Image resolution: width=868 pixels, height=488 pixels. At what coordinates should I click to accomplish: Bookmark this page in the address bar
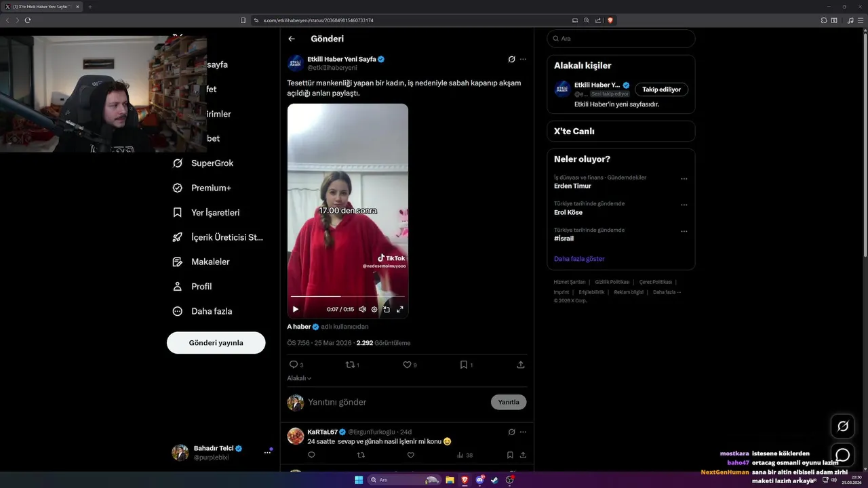243,20
